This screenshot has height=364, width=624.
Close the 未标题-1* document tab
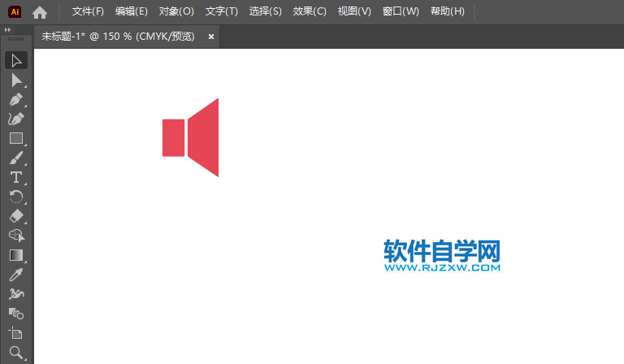point(211,37)
